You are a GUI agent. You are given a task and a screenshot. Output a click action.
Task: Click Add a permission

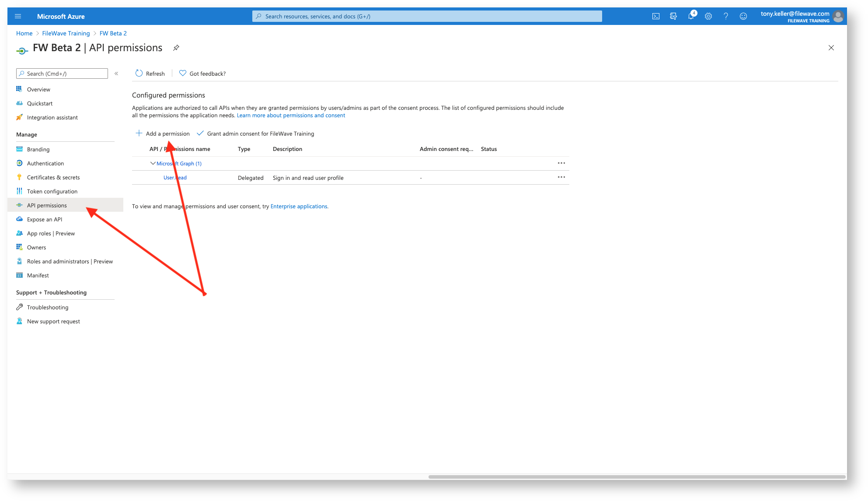(163, 133)
